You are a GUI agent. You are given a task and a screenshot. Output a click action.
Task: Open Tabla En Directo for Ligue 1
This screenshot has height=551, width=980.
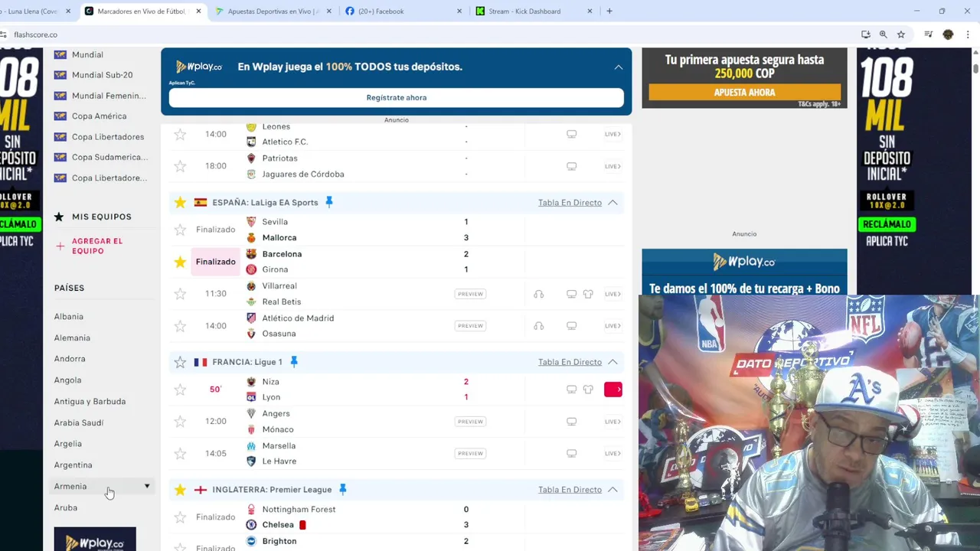click(570, 362)
